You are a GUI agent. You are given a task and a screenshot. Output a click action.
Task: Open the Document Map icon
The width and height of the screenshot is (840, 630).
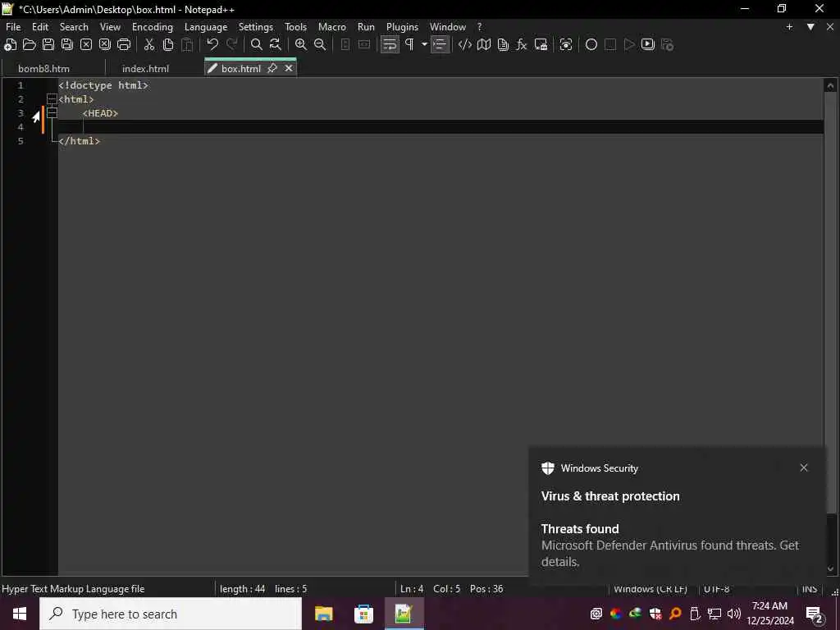coord(484,45)
